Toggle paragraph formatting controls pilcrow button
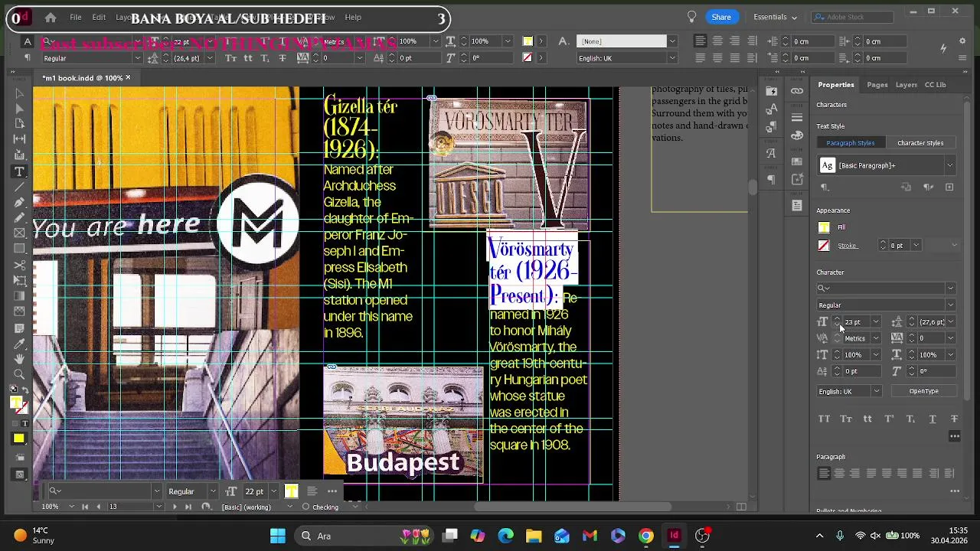This screenshot has height=551, width=980. pyautogui.click(x=28, y=58)
